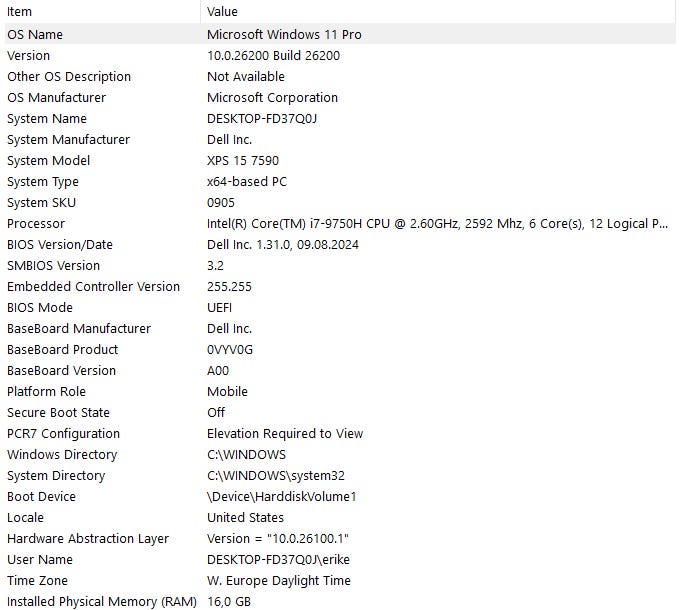
Task: Click the A00 value
Action: tap(218, 371)
